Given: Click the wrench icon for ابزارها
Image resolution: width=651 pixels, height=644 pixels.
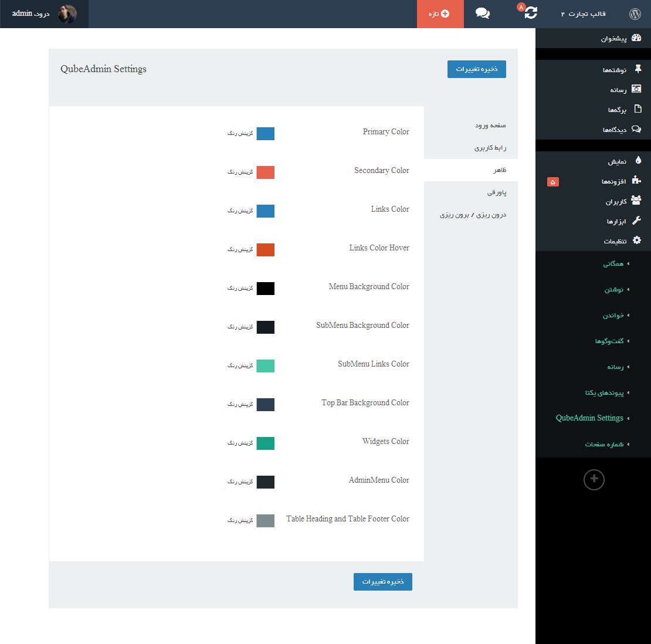Looking at the screenshot, I should click(636, 220).
